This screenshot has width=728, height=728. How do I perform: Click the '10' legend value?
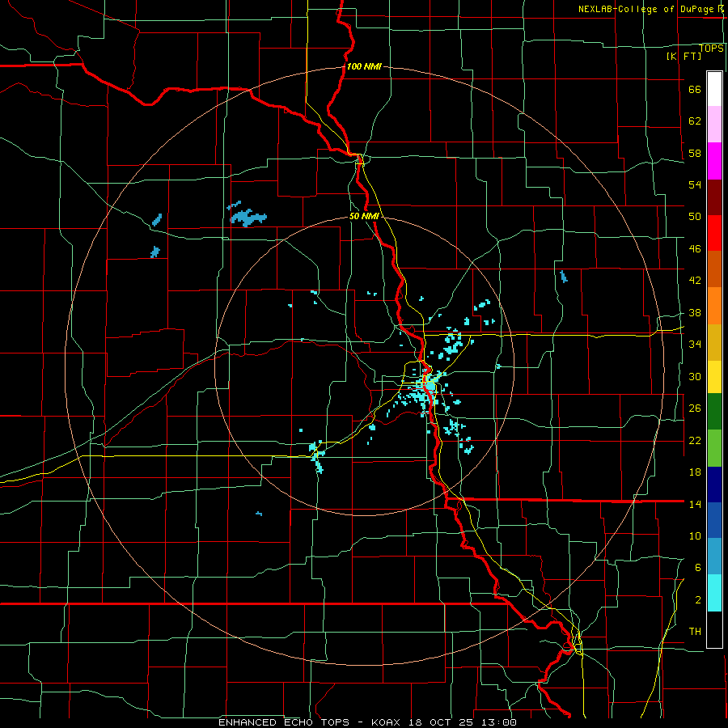tap(695, 535)
